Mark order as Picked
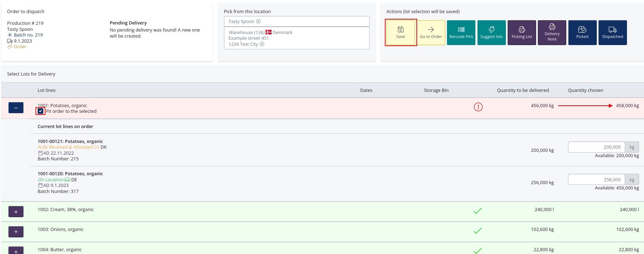The width and height of the screenshot is (644, 254). 582,33
